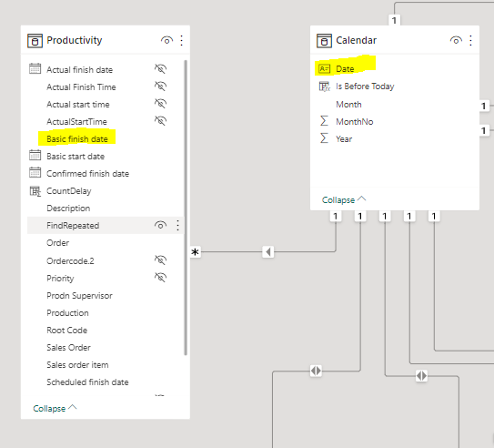Unhide the Actual finish date field
494x448 pixels.
[x=160, y=68]
